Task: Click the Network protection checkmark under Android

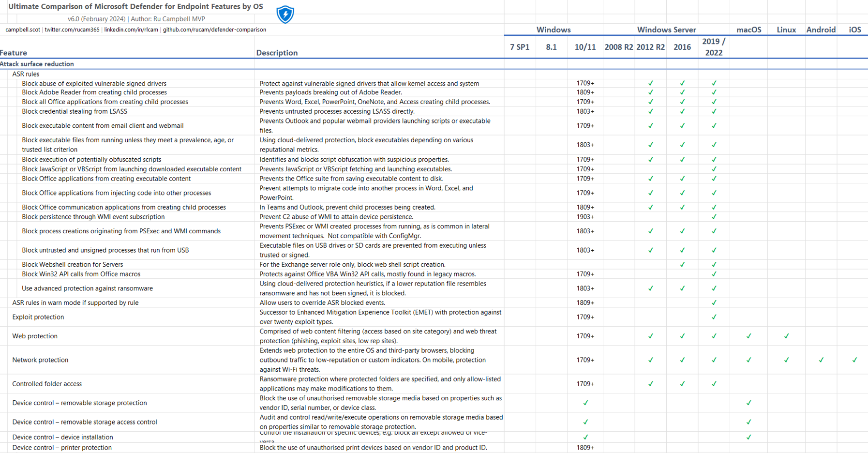Action: [x=821, y=360]
